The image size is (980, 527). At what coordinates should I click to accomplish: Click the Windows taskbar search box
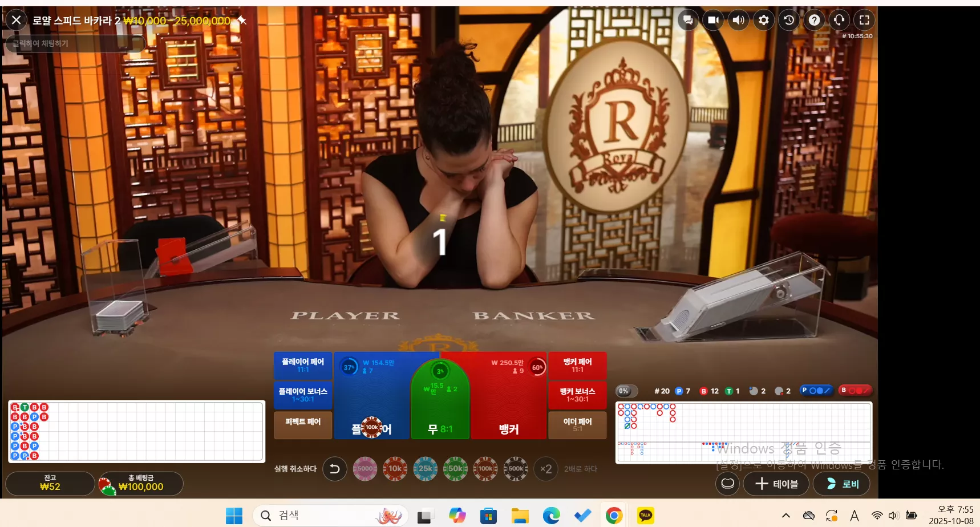(x=330, y=516)
